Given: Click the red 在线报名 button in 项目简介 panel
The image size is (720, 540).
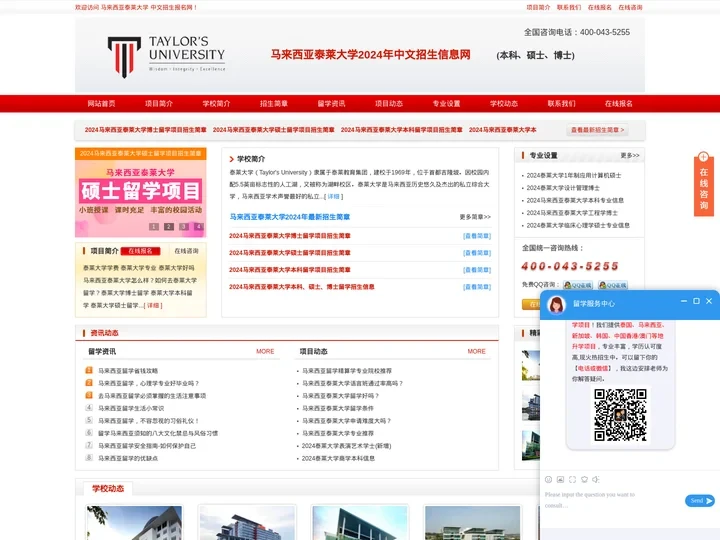Looking at the screenshot, I should (x=141, y=251).
